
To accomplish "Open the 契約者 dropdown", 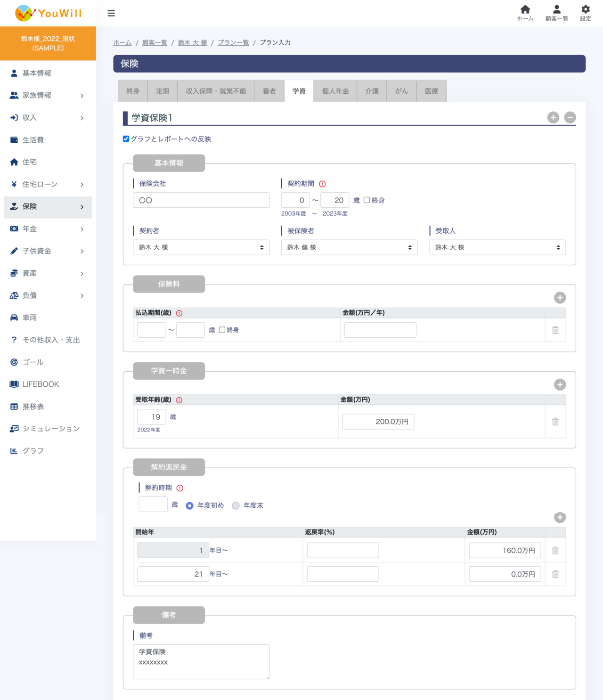I will coord(201,248).
